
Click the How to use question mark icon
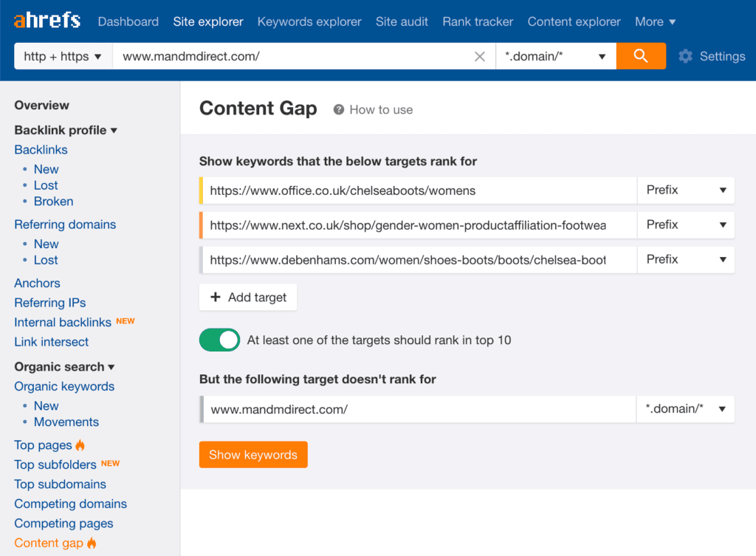click(338, 110)
